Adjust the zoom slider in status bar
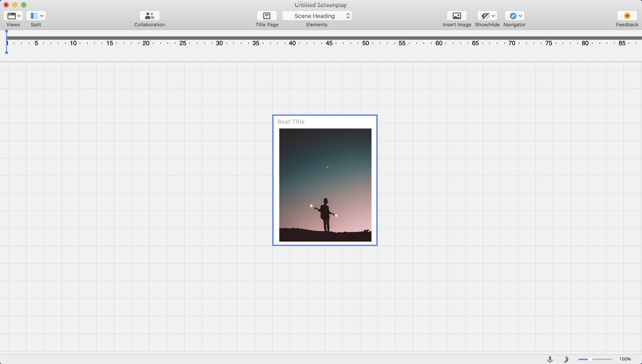642x364 pixels. [x=590, y=359]
